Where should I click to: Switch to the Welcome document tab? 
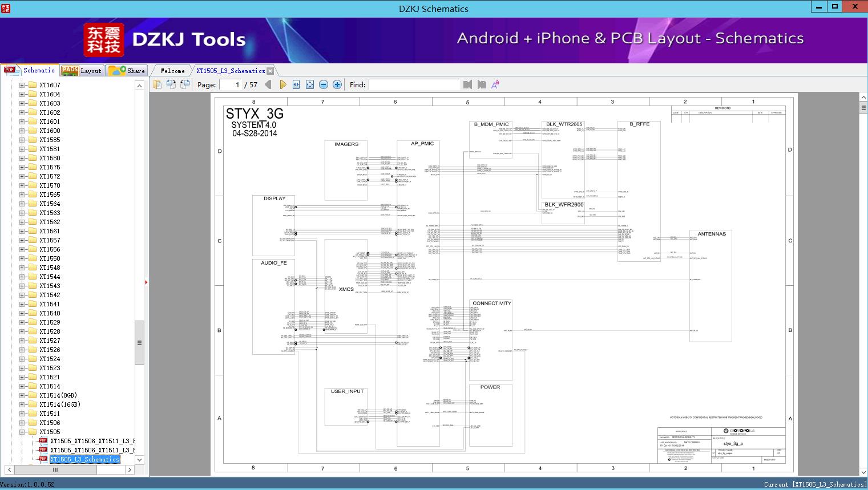172,71
